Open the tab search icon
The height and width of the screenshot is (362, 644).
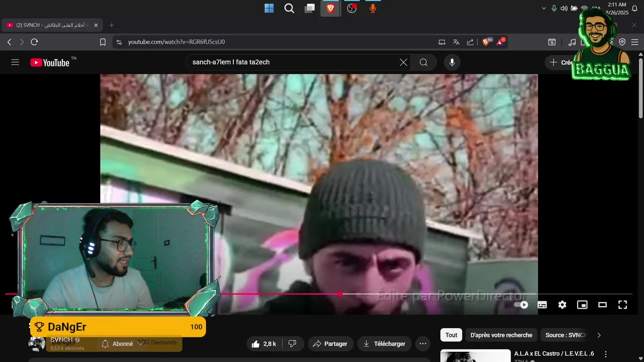click(552, 42)
